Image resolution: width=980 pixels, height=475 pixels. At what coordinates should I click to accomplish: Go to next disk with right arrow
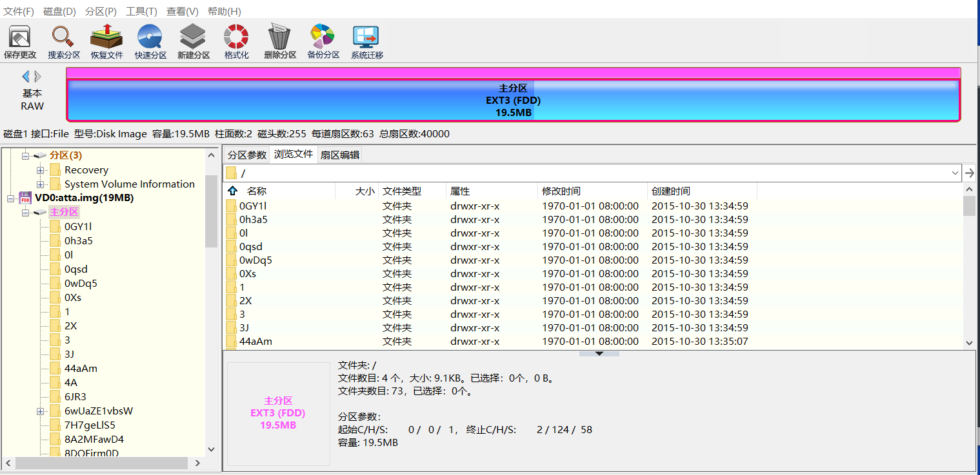tap(37, 76)
